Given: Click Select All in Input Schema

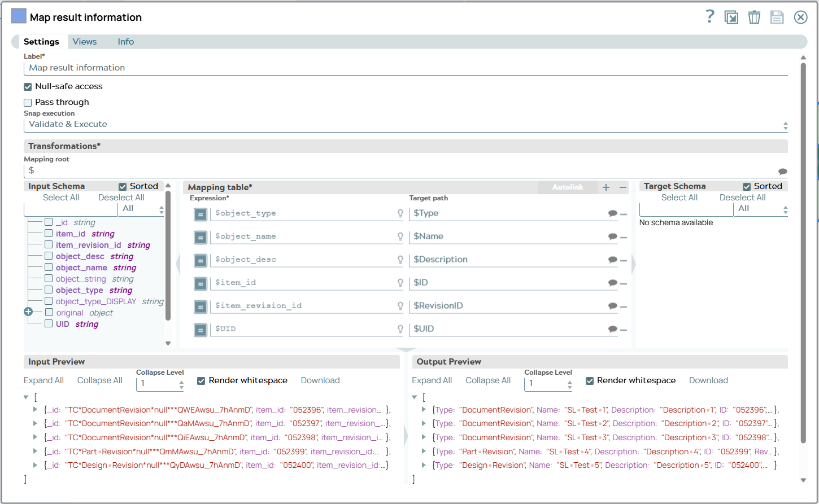Looking at the screenshot, I should 61,198.
